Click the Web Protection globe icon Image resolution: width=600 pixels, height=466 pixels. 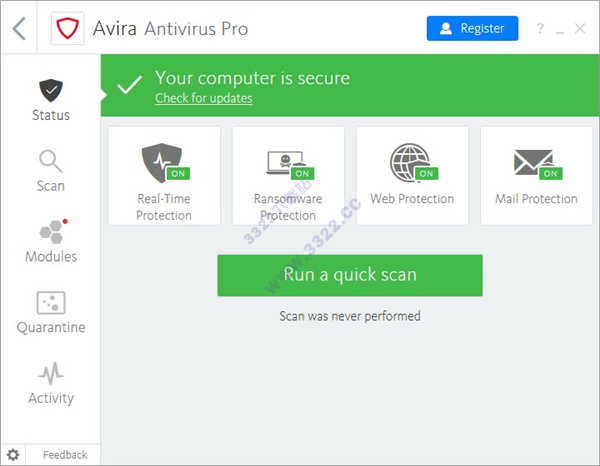click(410, 163)
